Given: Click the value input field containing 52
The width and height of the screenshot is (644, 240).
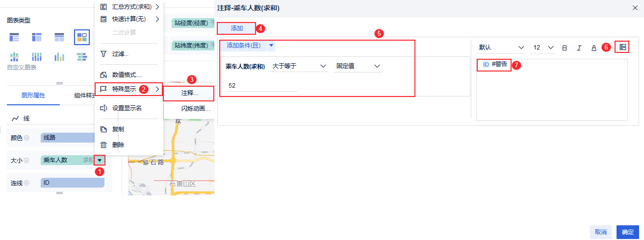Looking at the screenshot, I should [262, 86].
